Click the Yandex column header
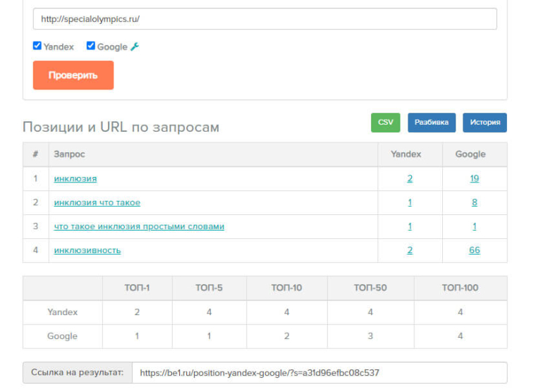The width and height of the screenshot is (536, 392). click(406, 154)
